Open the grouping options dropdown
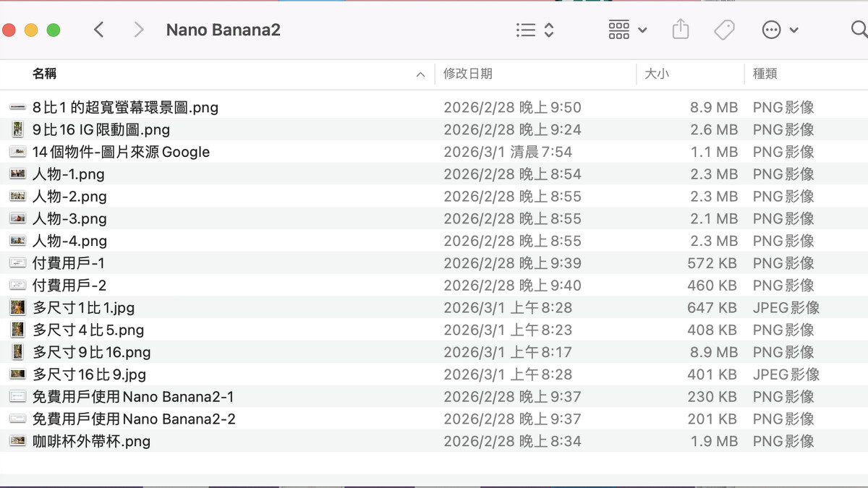The height and width of the screenshot is (488, 868). coord(627,30)
